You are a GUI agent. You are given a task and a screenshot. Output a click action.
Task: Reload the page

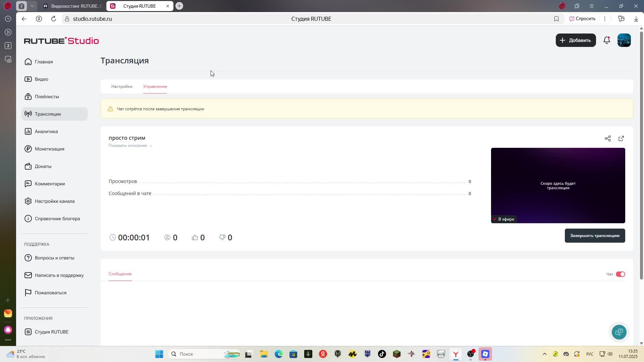coord(53,19)
